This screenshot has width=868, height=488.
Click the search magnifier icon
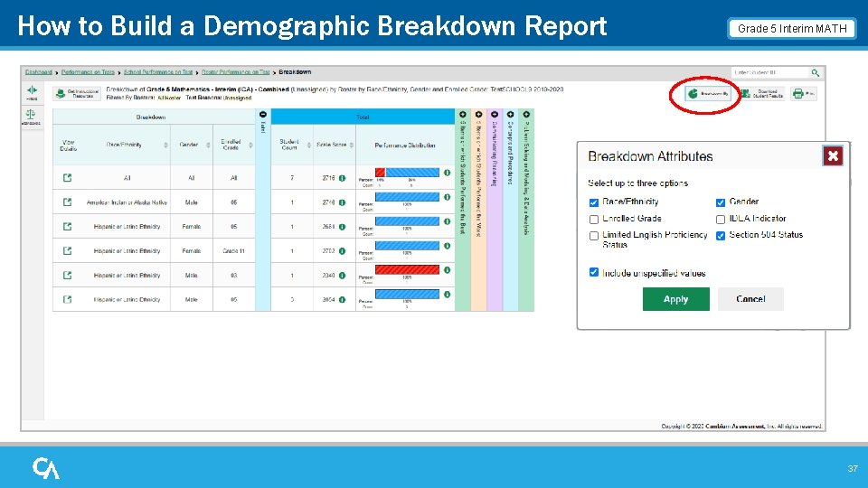click(815, 72)
